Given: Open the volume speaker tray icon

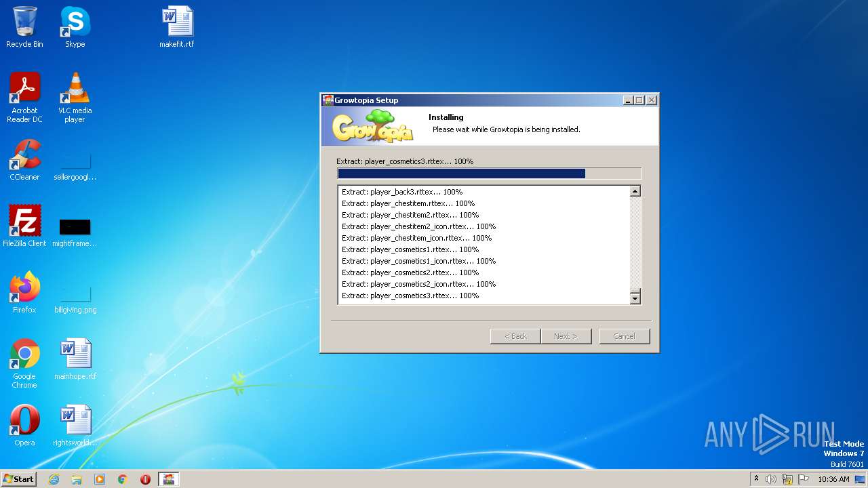Looking at the screenshot, I should [x=771, y=479].
